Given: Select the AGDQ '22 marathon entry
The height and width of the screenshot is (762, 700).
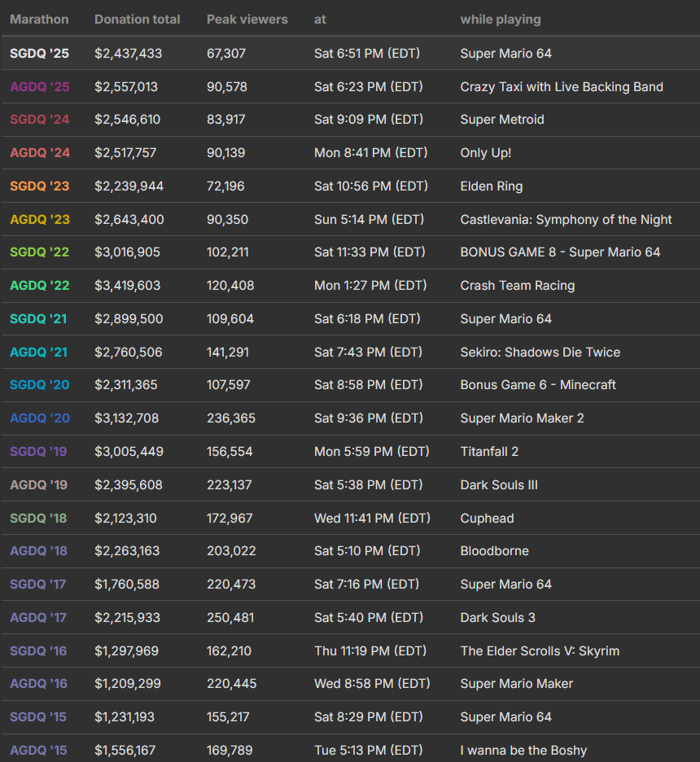Looking at the screenshot, I should (40, 285).
